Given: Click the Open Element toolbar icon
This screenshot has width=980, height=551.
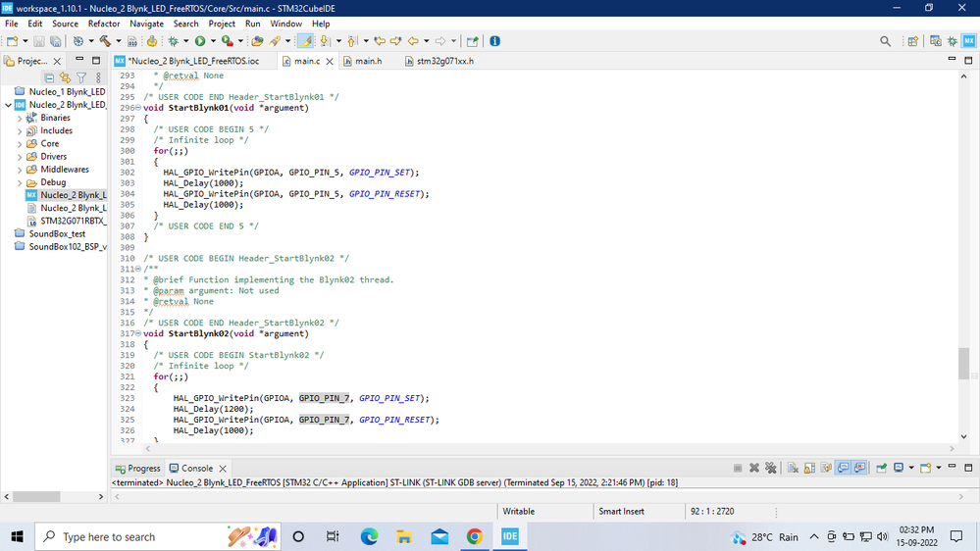Looking at the screenshot, I should pos(257,41).
